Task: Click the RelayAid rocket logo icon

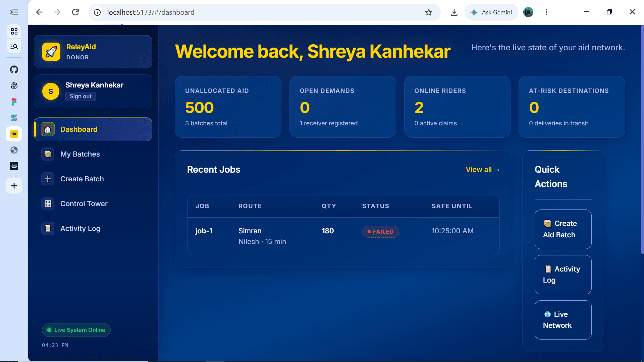Action: (x=51, y=52)
